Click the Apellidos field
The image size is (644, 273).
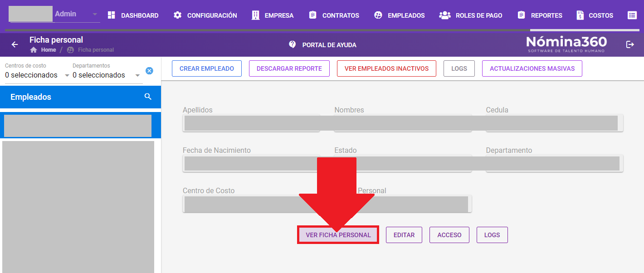[x=251, y=123]
